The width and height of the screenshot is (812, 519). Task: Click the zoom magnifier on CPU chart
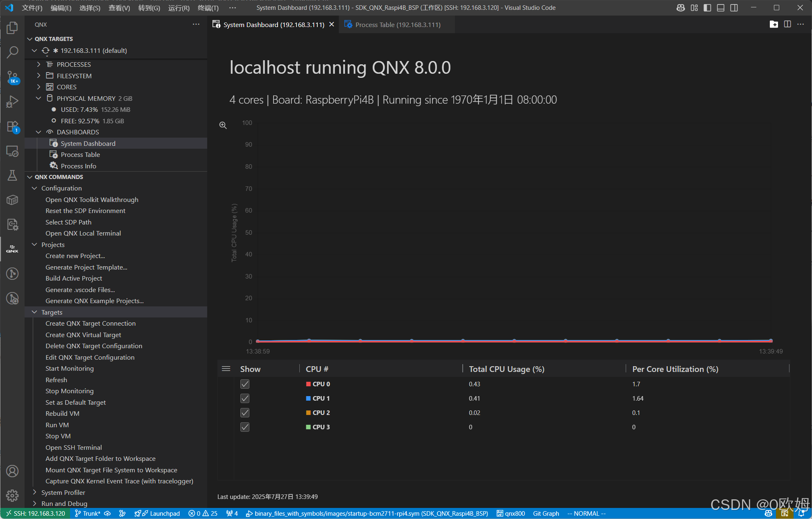(x=223, y=125)
